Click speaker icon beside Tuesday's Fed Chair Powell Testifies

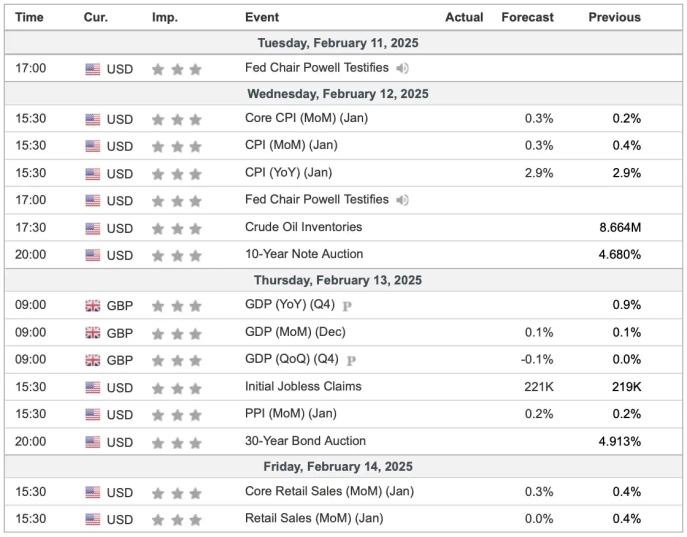[x=402, y=69]
